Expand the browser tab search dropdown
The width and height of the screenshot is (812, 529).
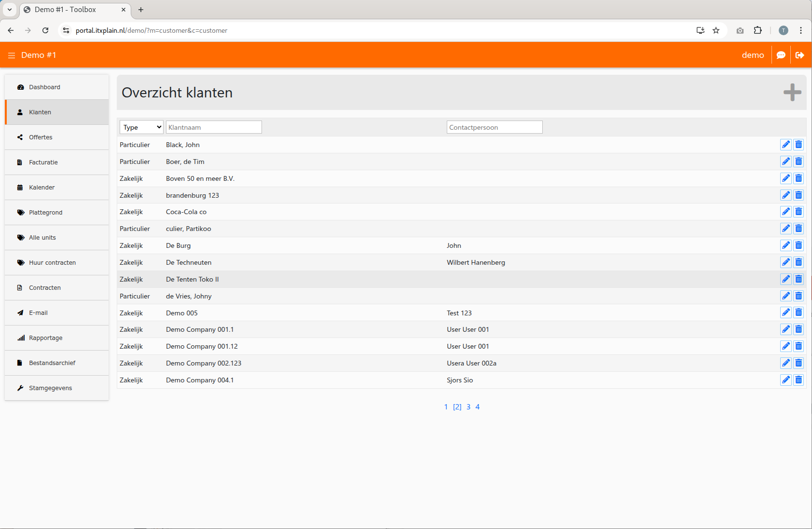pyautogui.click(x=10, y=10)
